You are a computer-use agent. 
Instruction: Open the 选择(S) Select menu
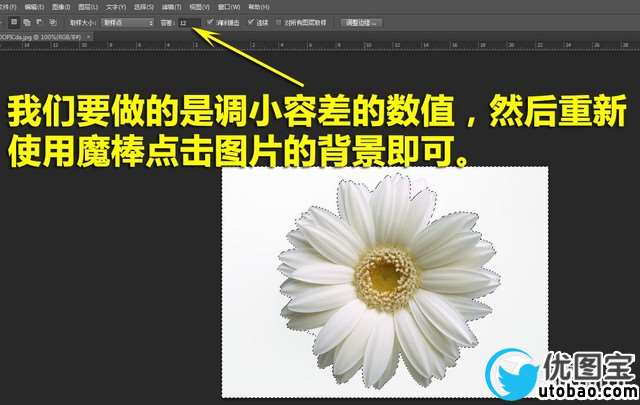coord(144,7)
